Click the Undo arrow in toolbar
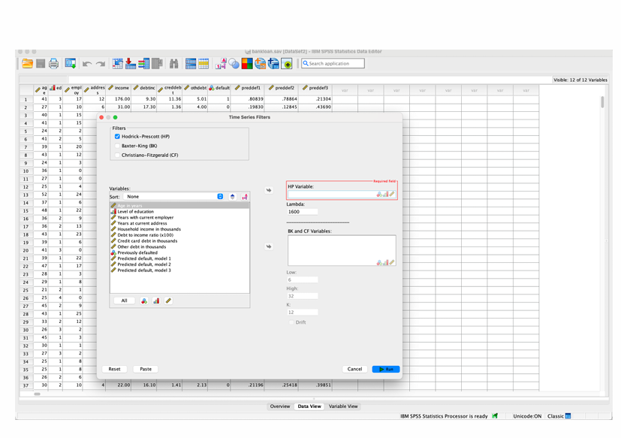 [87, 64]
